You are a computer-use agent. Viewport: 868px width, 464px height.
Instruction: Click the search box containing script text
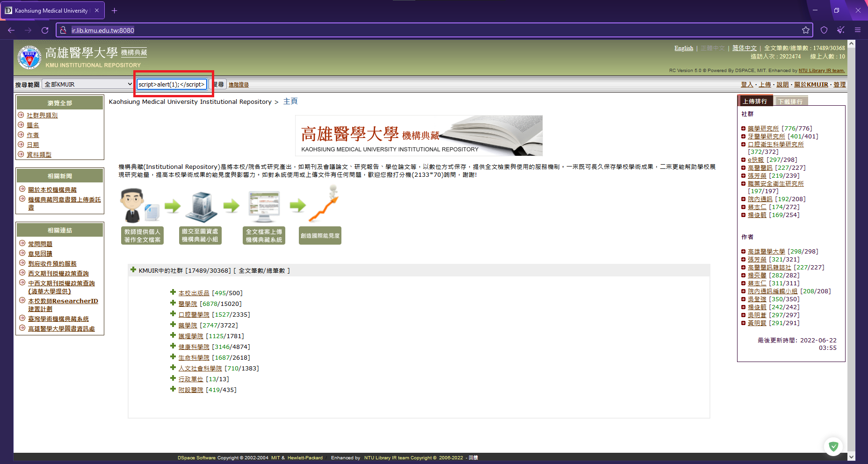click(172, 84)
